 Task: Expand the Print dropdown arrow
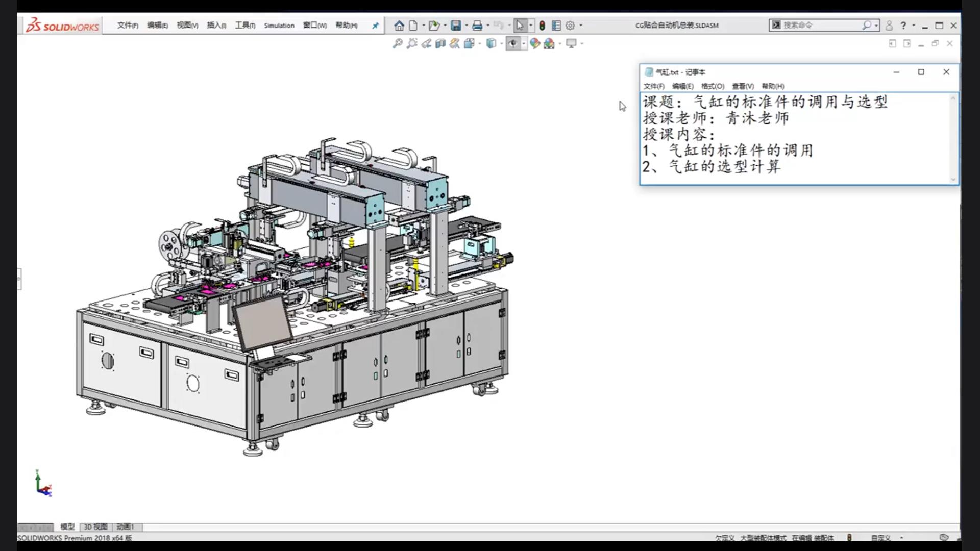488,26
